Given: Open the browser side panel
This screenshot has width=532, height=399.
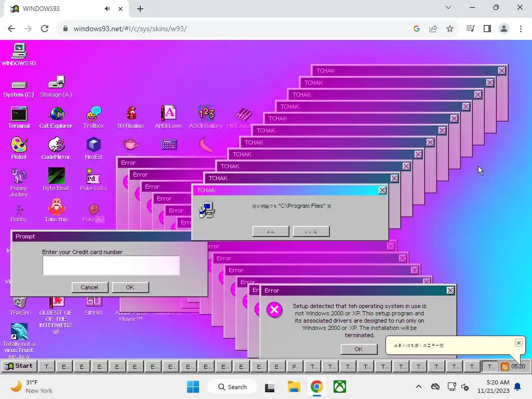Looking at the screenshot, I should (x=487, y=29).
